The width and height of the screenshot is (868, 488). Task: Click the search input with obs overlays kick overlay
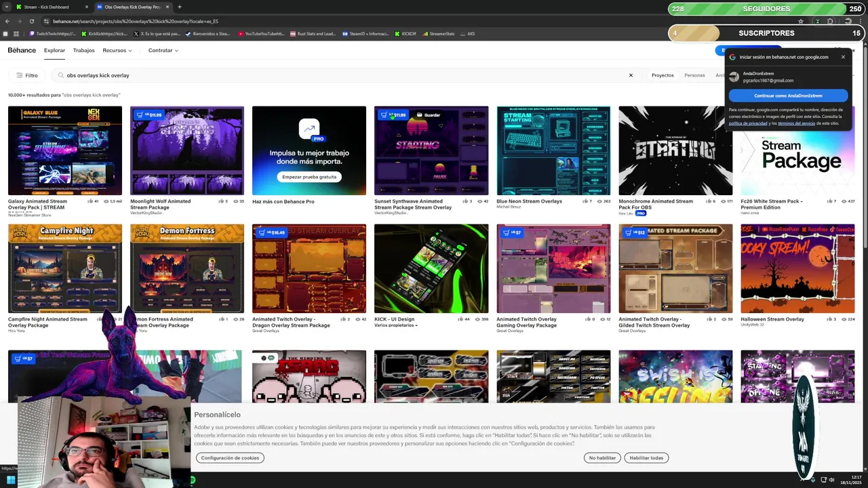[342, 75]
